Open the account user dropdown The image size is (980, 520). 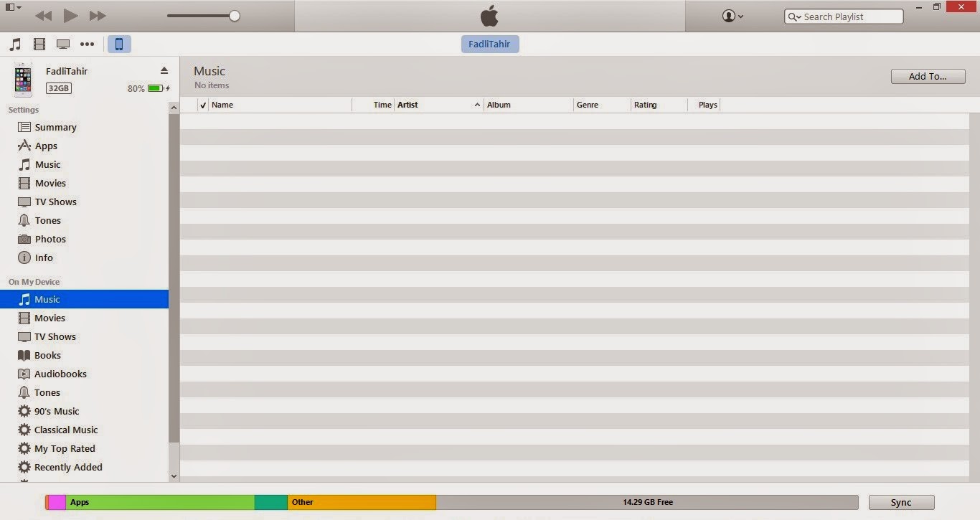[732, 16]
